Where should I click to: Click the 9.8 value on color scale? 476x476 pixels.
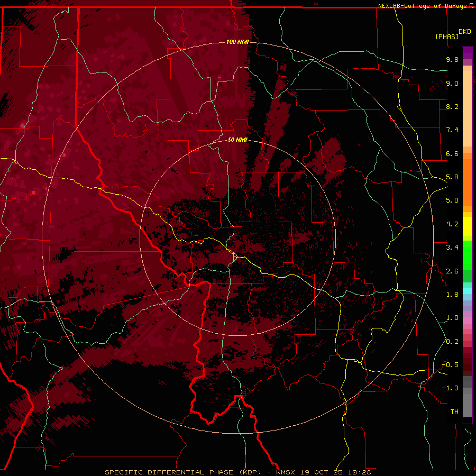click(452, 59)
